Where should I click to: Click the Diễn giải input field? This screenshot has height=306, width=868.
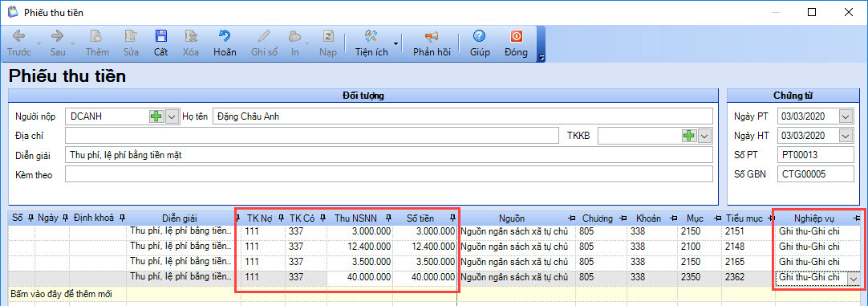tap(389, 155)
